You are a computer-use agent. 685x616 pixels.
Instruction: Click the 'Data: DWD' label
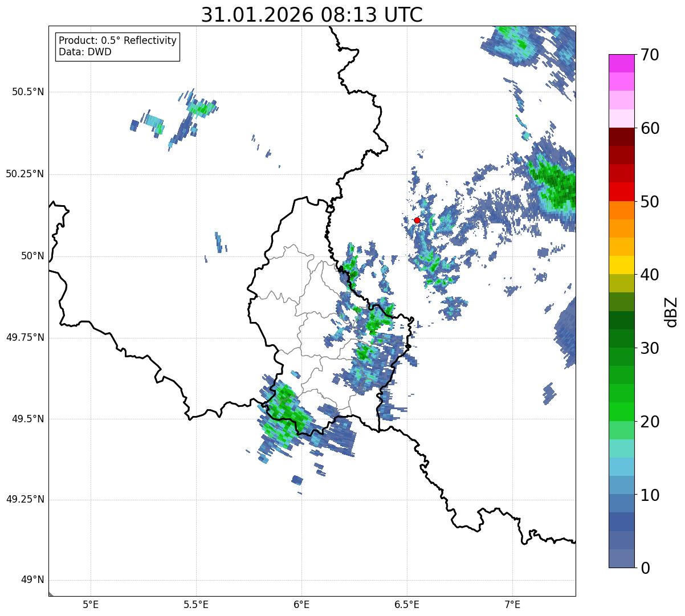[x=85, y=52]
